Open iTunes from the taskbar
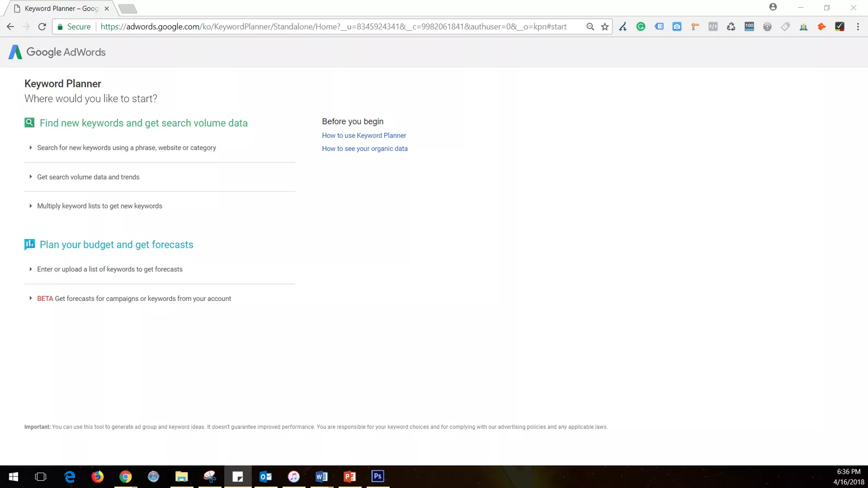This screenshot has height=488, width=868. pos(294,477)
